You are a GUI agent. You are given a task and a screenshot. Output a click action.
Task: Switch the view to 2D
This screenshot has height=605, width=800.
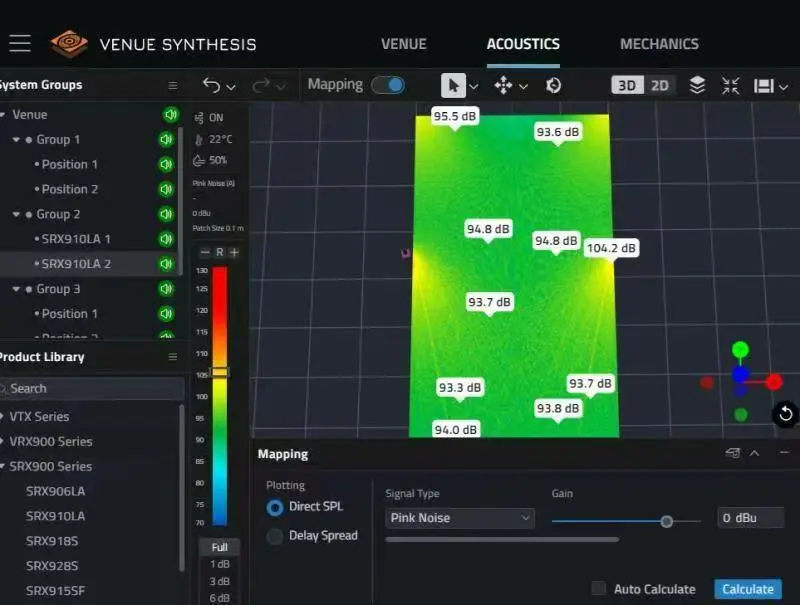click(x=660, y=86)
